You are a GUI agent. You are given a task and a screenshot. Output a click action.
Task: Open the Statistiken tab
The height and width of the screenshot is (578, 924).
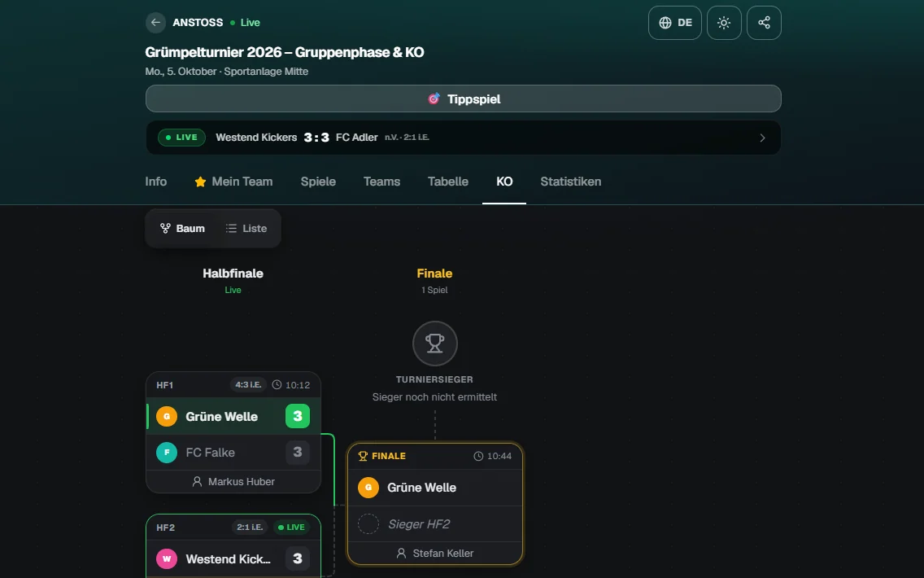(570, 182)
